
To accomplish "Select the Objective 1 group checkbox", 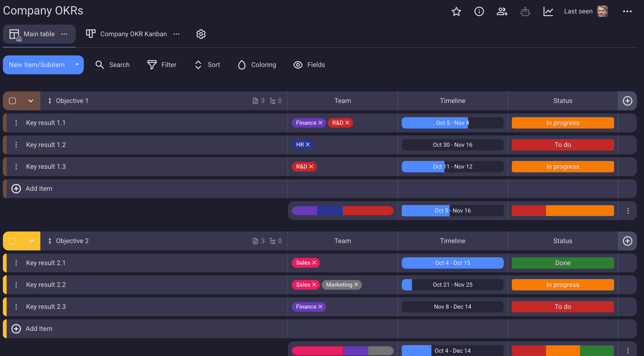I will pyautogui.click(x=11, y=100).
